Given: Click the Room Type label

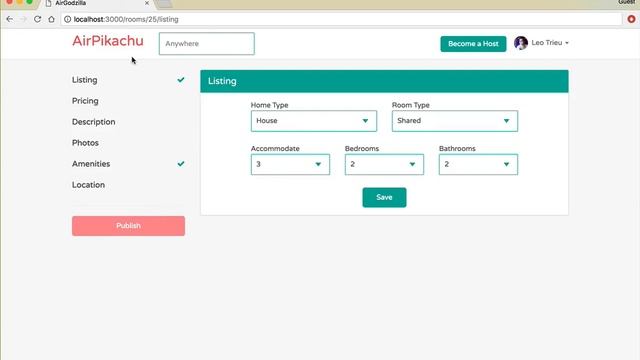Looking at the screenshot, I should (411, 105).
